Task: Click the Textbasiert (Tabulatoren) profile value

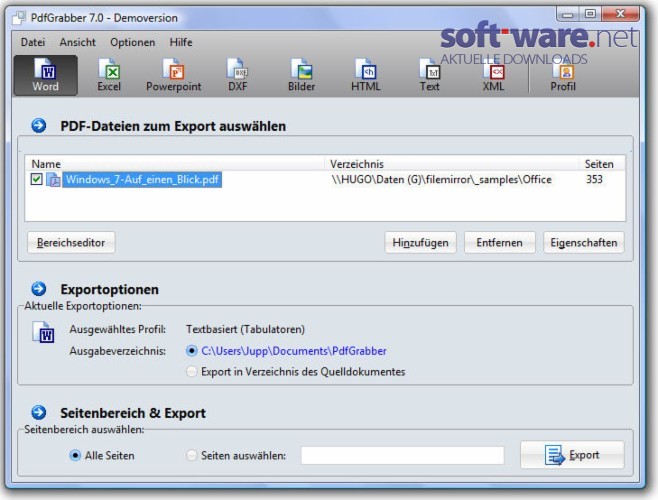Action: (245, 329)
